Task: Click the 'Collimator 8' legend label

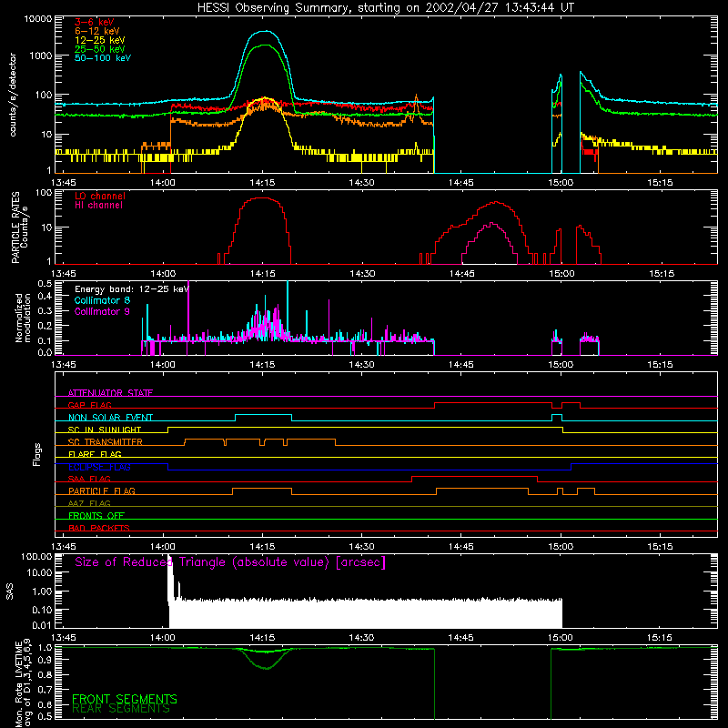Action: [102, 300]
